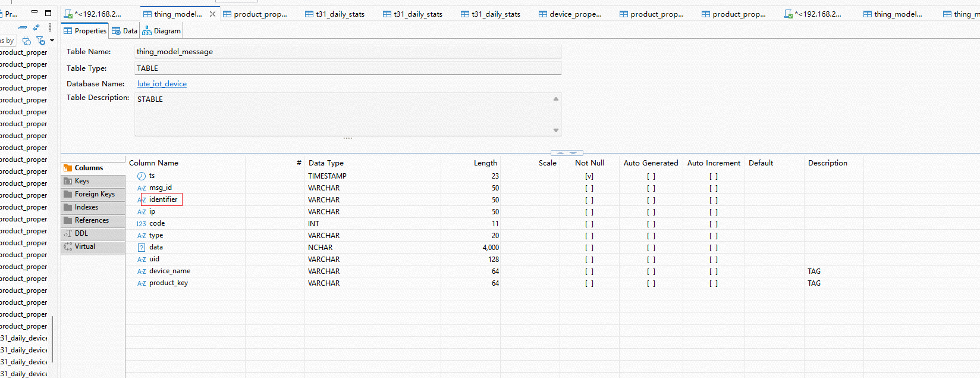Image resolution: width=980 pixels, height=378 pixels.
Task: Click the 123 icon next to code column
Action: coord(141,224)
